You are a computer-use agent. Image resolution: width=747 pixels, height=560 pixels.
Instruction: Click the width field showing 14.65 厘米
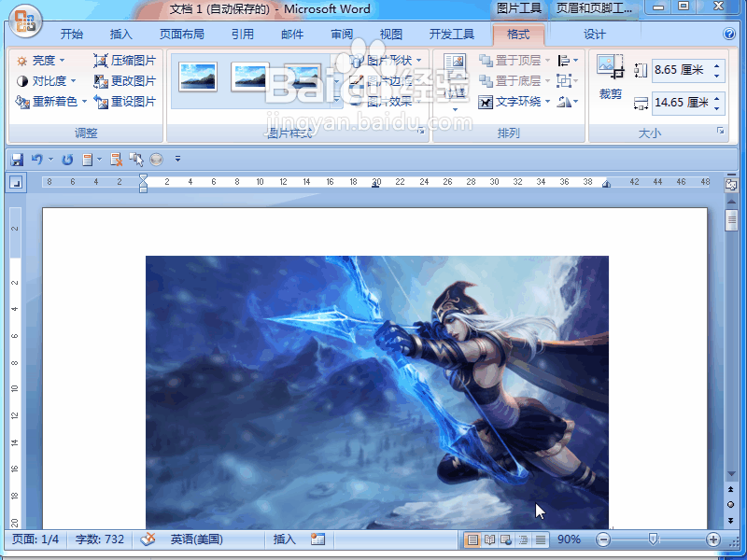682,103
